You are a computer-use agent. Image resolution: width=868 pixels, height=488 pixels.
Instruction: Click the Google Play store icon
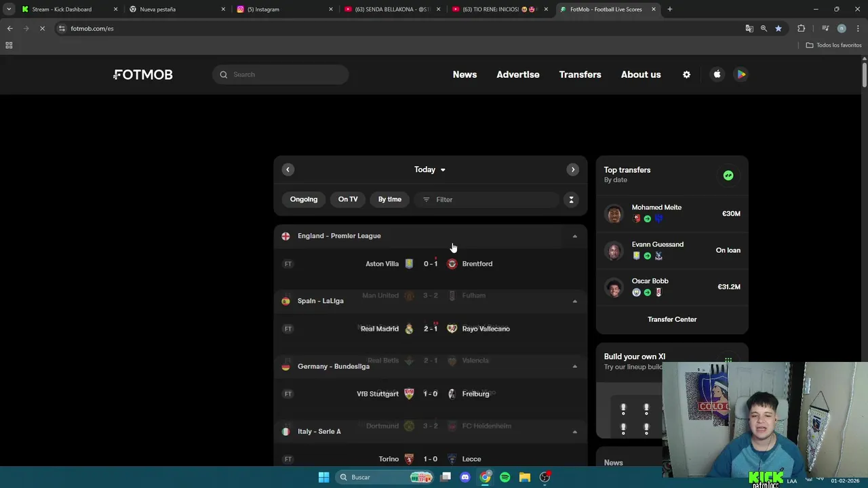(x=741, y=75)
